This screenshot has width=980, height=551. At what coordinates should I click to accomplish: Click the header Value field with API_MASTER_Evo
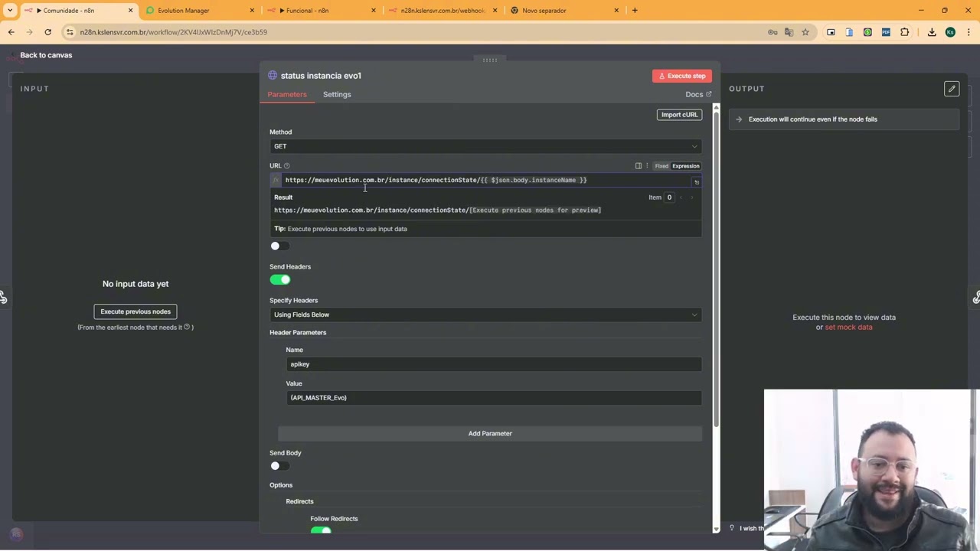[x=494, y=398]
